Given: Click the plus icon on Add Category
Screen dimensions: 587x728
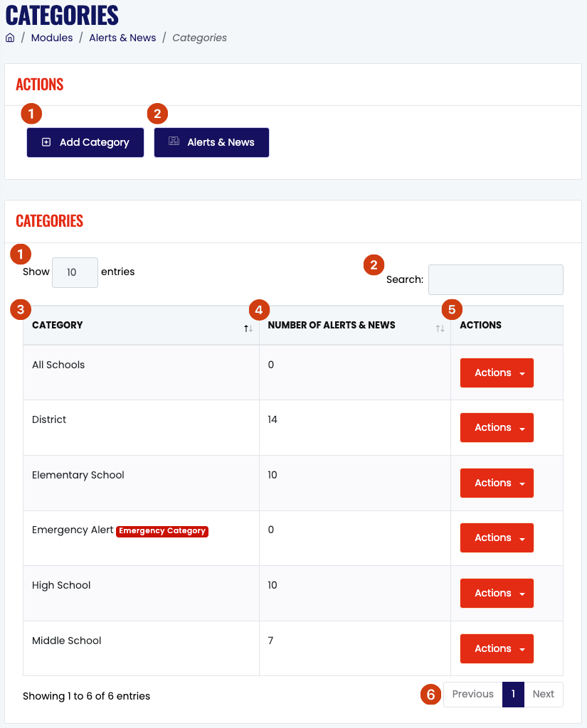Looking at the screenshot, I should click(x=46, y=142).
